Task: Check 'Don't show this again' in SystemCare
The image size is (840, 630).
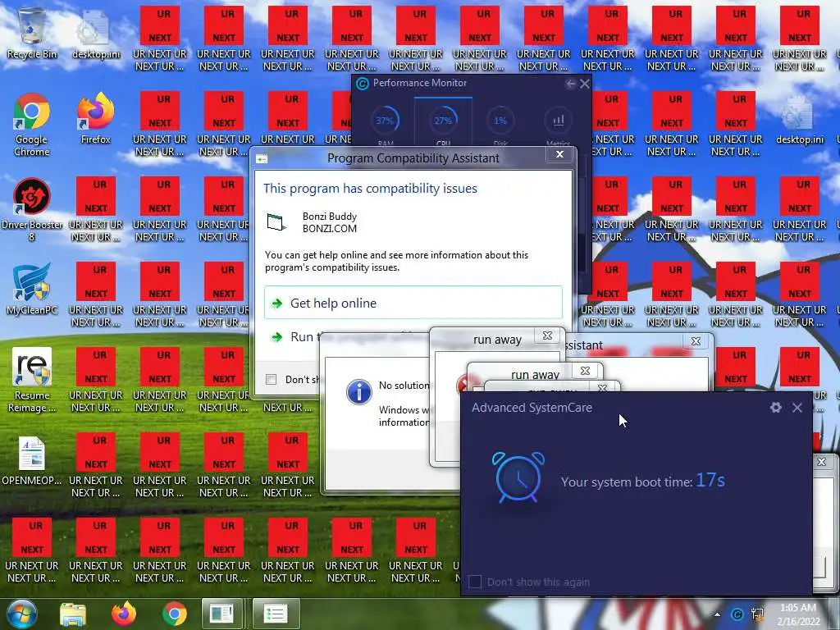Action: pos(475,582)
